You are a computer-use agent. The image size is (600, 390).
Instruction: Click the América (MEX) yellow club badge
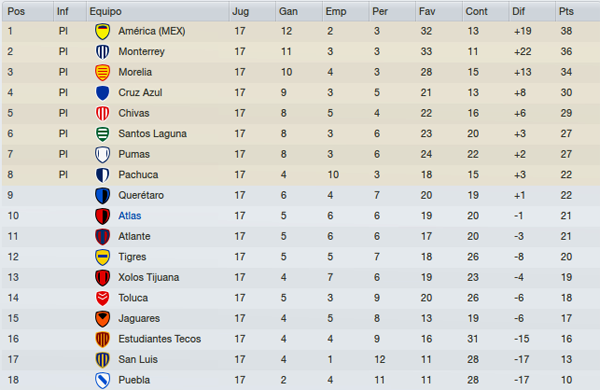(x=102, y=31)
